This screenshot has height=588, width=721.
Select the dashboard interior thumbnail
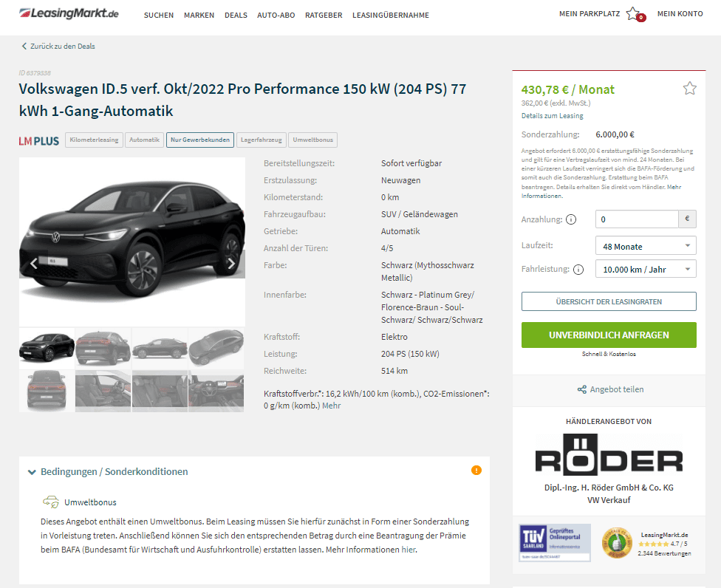click(216, 391)
